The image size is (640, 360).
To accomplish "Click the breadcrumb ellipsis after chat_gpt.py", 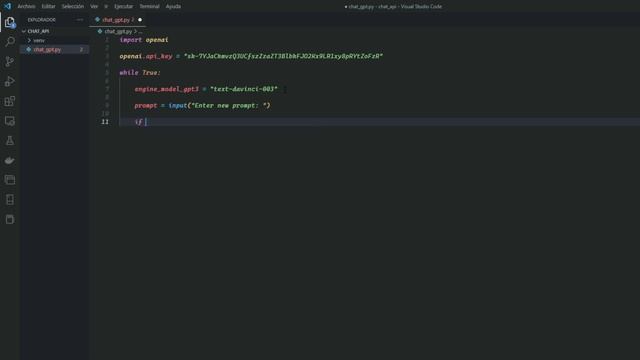I will pos(140,31).
